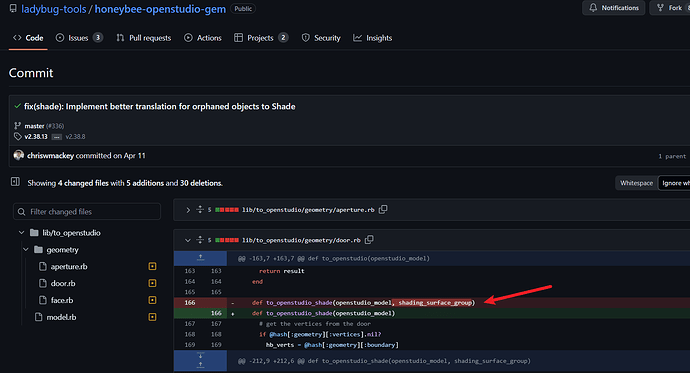Select the Ignore whitespace option
The height and width of the screenshot is (373, 690).
(x=674, y=183)
